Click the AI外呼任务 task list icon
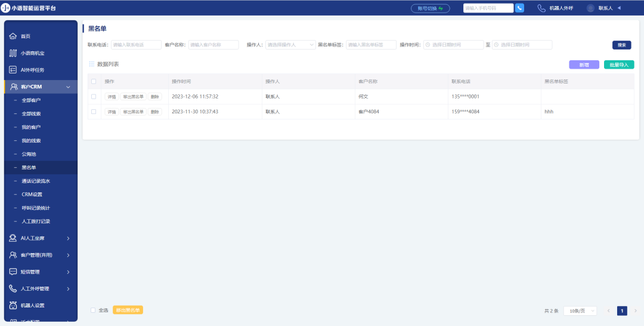The image size is (644, 326). [13, 70]
